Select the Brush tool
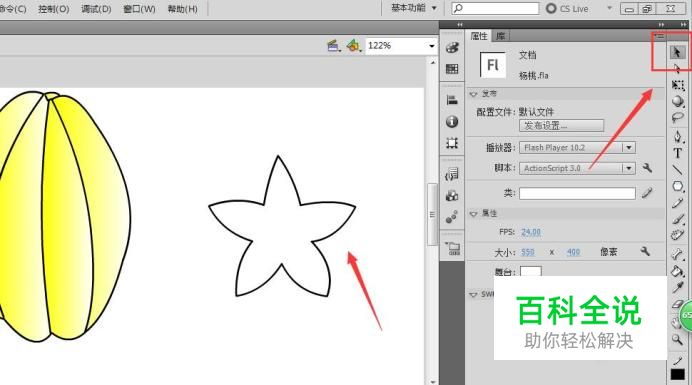The image size is (692, 385). [x=677, y=219]
